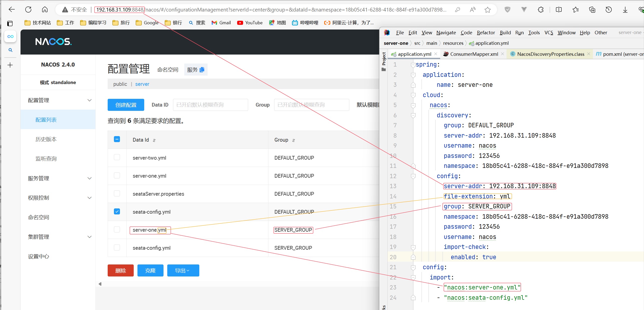644x310 pixels.
Task: Open the Navigate menu in IDE
Action: click(x=446, y=33)
